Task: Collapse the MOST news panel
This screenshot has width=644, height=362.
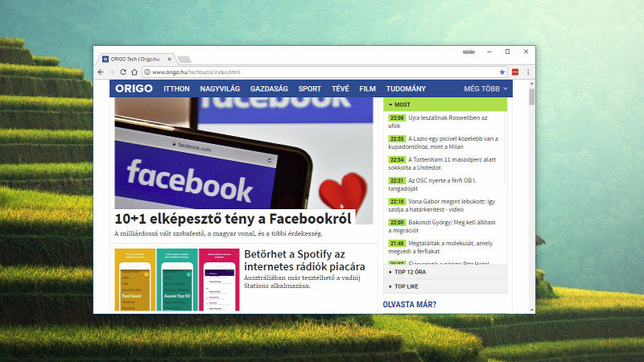Action: [445, 105]
